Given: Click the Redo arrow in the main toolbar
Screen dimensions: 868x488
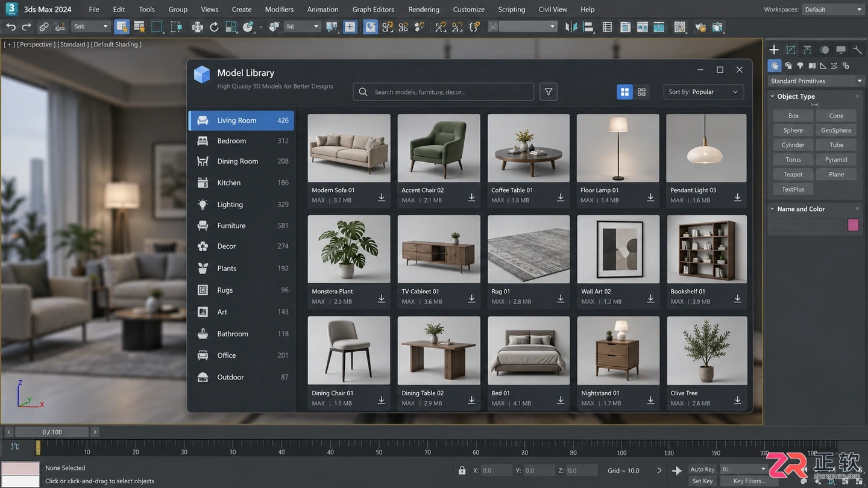Looking at the screenshot, I should pyautogui.click(x=27, y=27).
